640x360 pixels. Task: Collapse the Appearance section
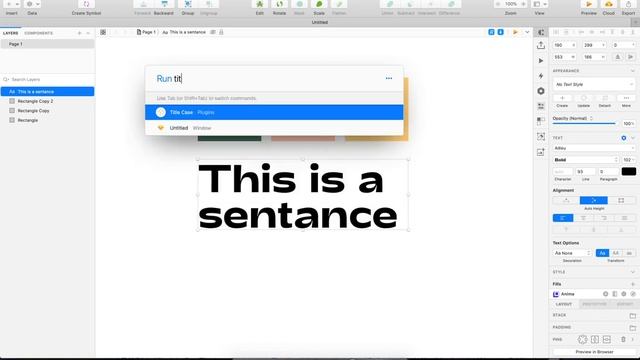pos(632,71)
